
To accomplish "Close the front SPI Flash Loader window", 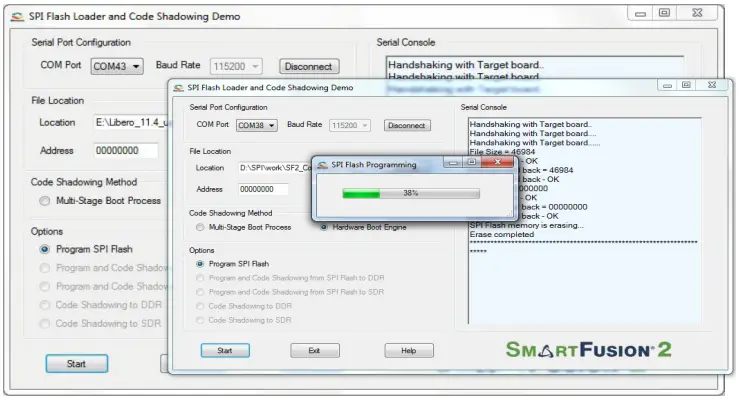I will 712,85.
